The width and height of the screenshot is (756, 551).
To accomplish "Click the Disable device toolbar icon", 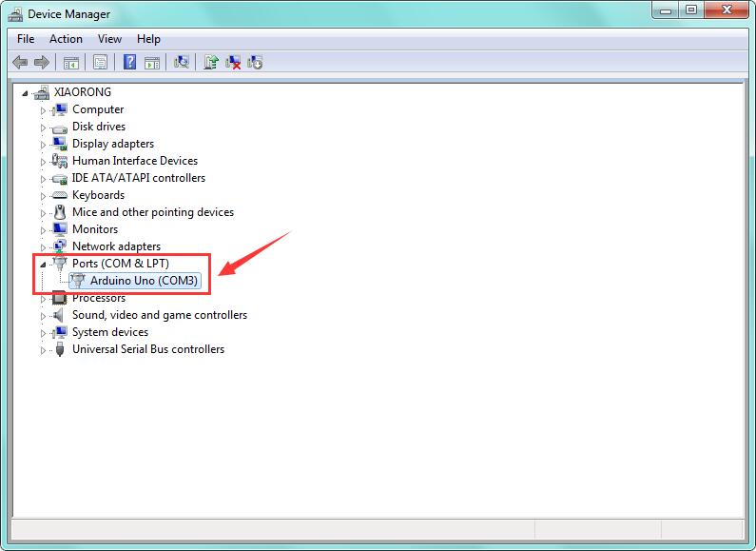I will pyautogui.click(x=255, y=62).
